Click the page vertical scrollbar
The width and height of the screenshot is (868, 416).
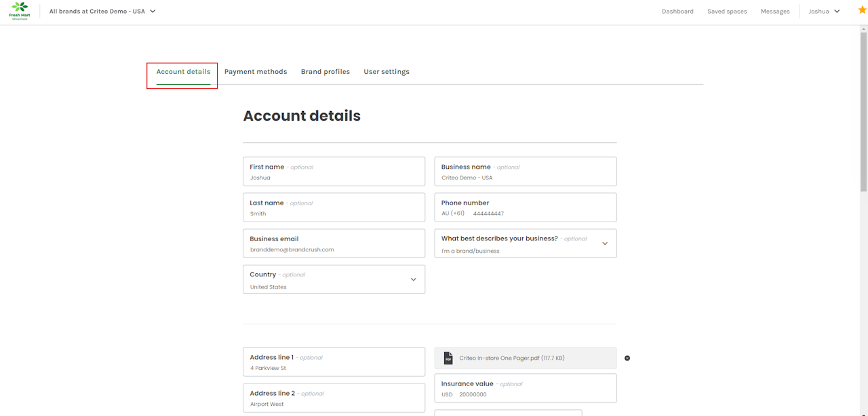coord(863,108)
